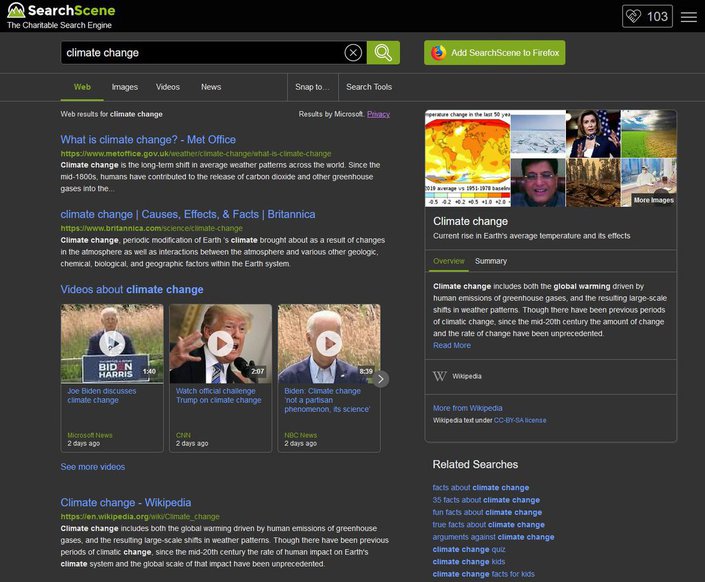Open the Met Office climate change result
This screenshot has width=705, height=582.
tap(148, 140)
